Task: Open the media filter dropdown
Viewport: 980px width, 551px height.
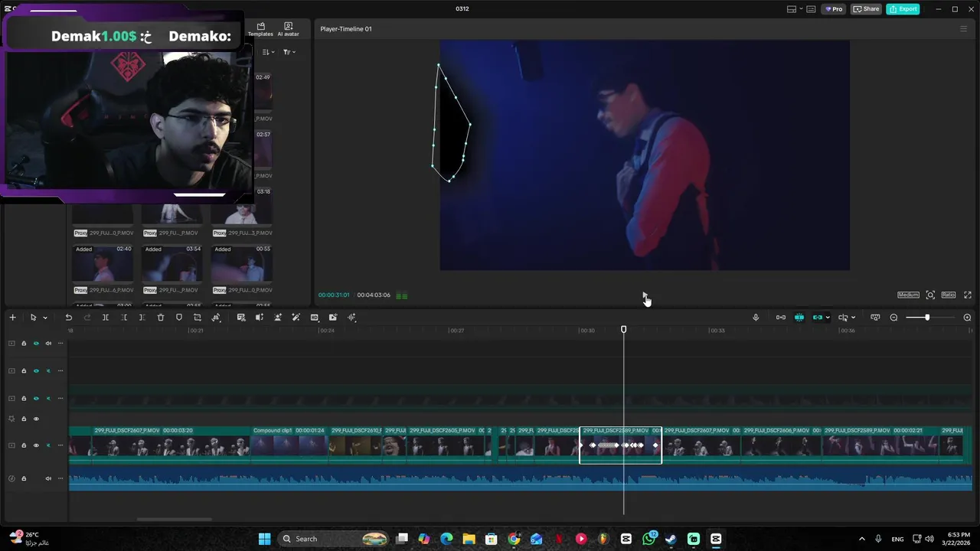Action: point(289,52)
